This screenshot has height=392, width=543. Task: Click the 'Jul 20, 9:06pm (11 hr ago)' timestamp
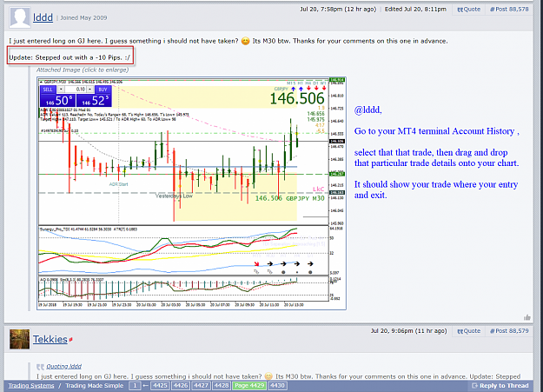[x=409, y=331]
